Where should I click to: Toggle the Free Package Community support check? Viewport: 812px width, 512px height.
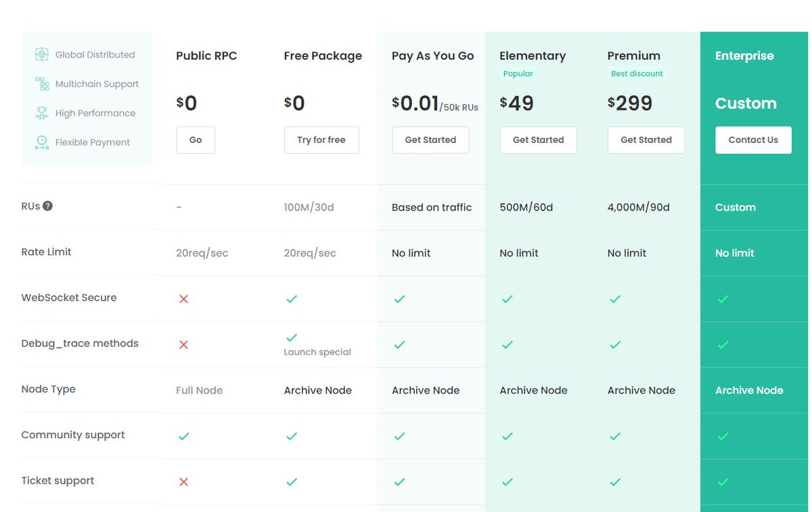click(292, 435)
